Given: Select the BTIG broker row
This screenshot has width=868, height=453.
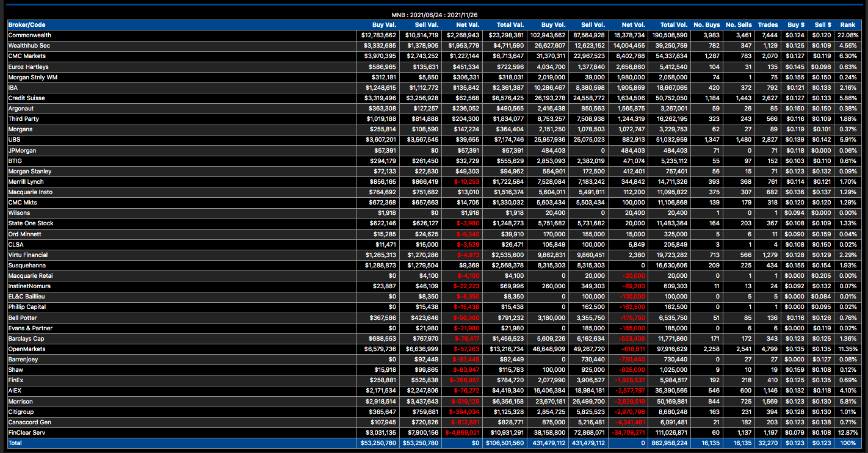Looking at the screenshot, I should 434,161.
